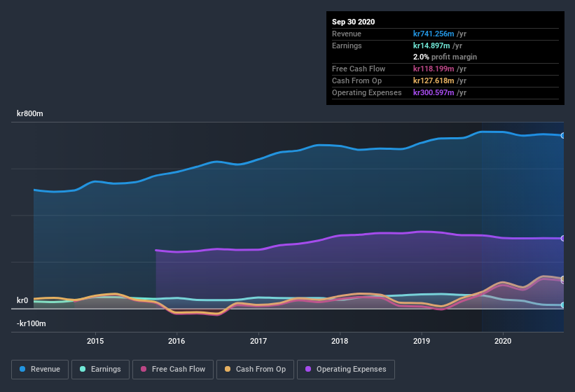Toggle Cash From Op legend item

pyautogui.click(x=255, y=369)
